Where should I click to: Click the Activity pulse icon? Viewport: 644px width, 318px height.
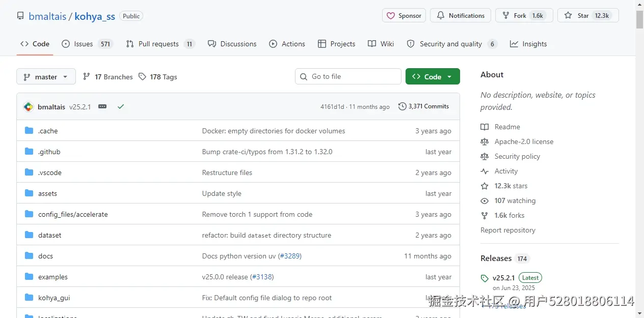(485, 171)
